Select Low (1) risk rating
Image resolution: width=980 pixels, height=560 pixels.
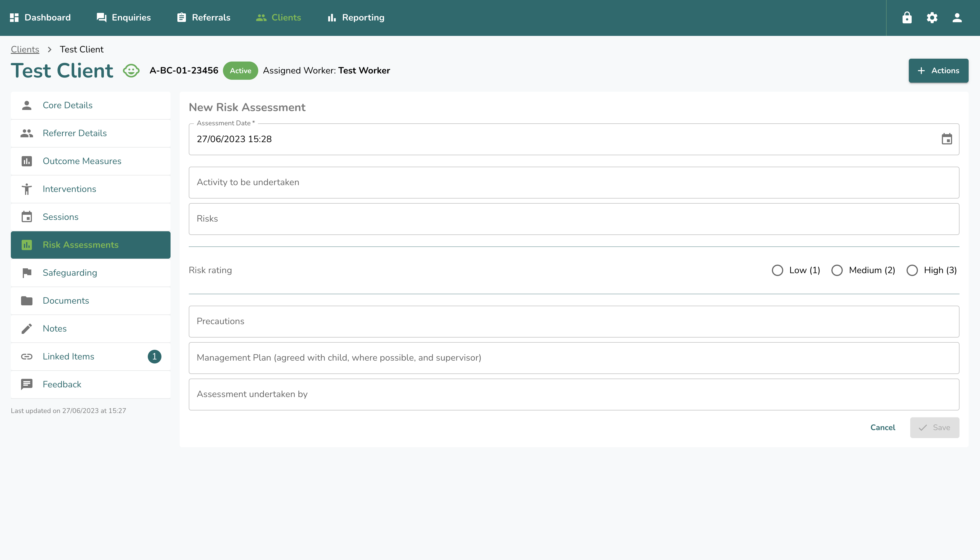click(x=777, y=270)
